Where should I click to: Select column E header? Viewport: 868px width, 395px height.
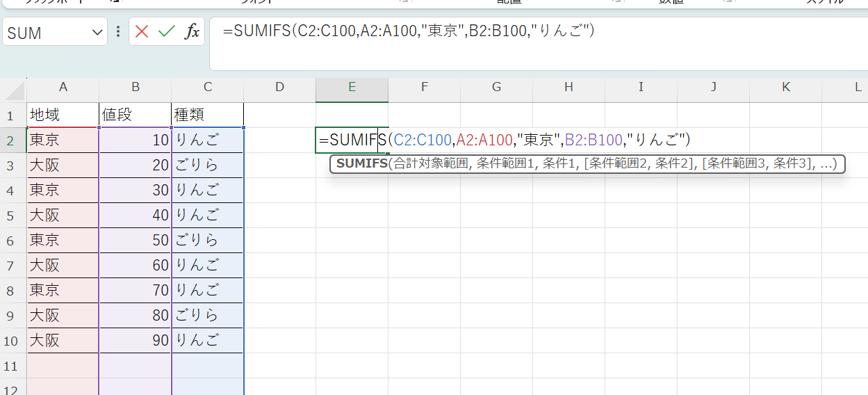pyautogui.click(x=352, y=87)
